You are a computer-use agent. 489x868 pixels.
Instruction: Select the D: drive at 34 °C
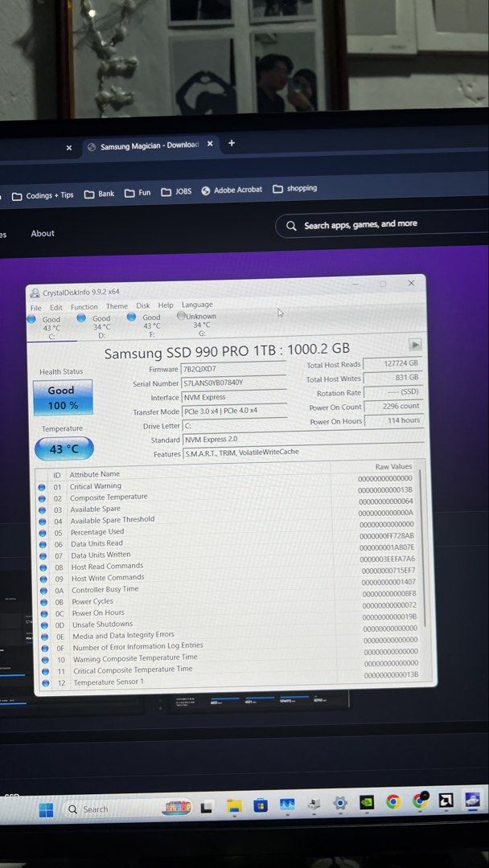point(95,326)
